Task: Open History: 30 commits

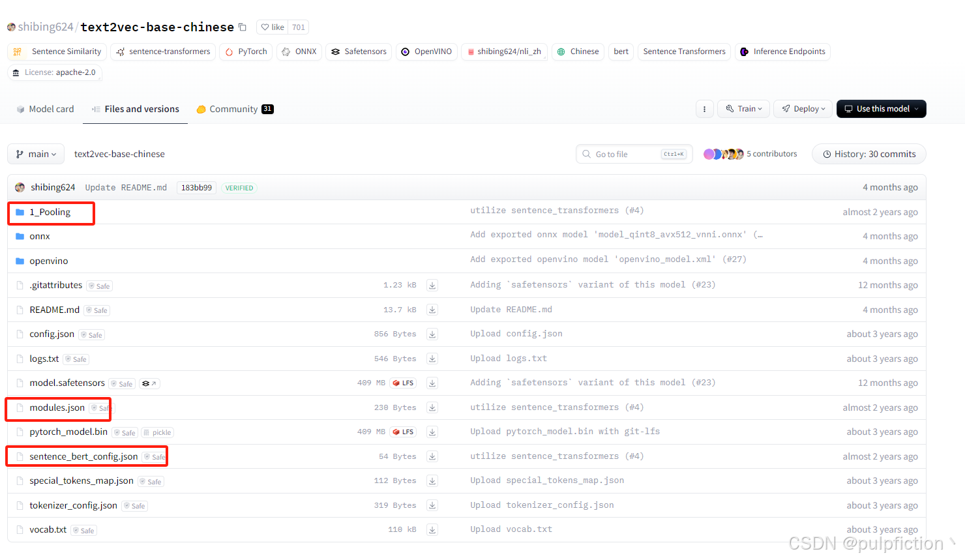Action: 869,154
